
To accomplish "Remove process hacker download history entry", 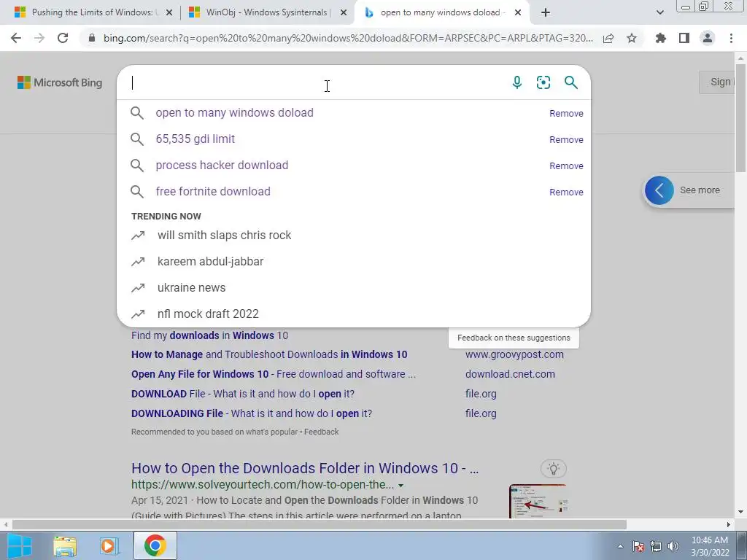I will click(566, 166).
